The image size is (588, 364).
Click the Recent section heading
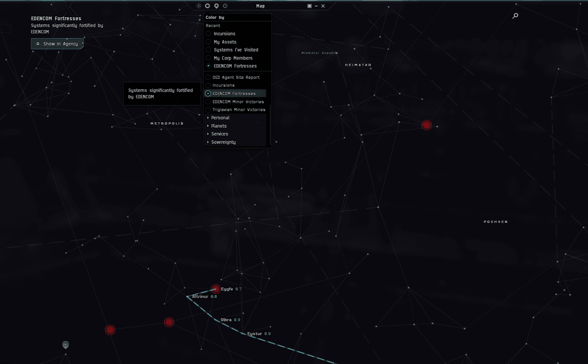coord(213,26)
